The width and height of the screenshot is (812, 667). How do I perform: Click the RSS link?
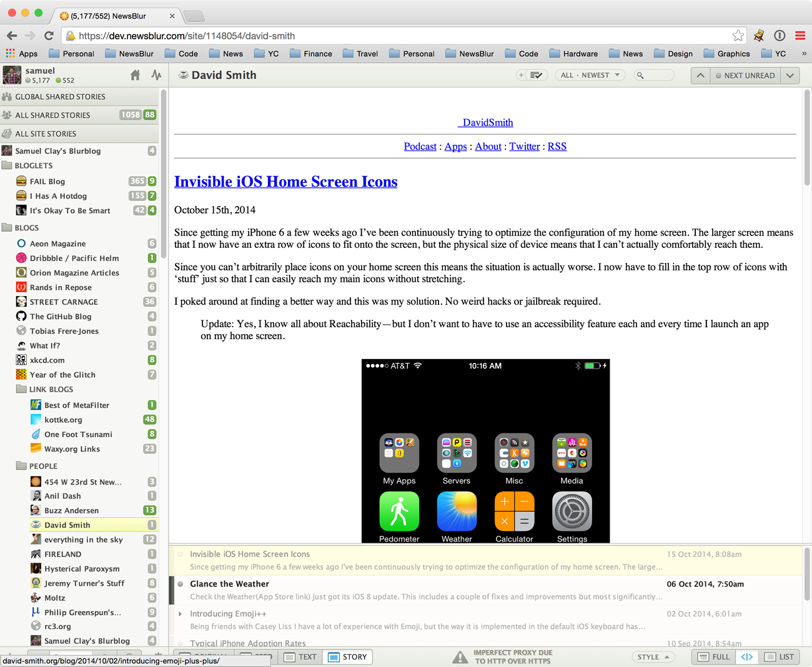click(x=557, y=146)
